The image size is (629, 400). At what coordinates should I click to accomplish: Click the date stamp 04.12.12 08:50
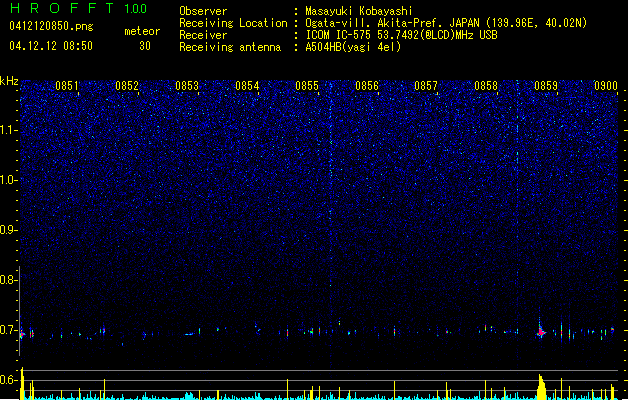pyautogui.click(x=51, y=46)
